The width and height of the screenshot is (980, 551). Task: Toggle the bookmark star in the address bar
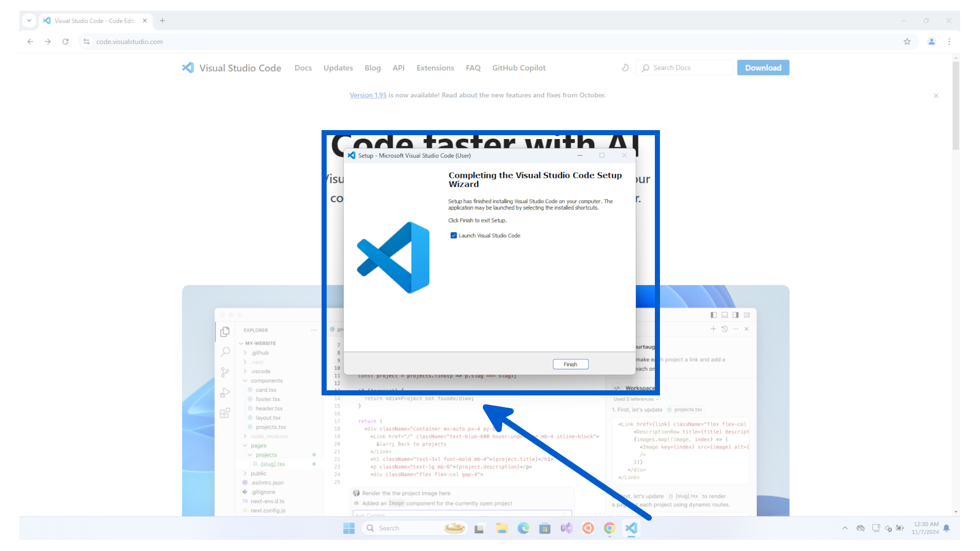[908, 41]
